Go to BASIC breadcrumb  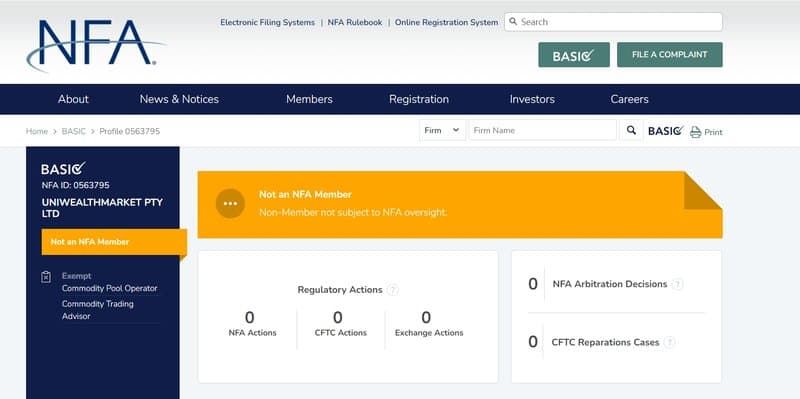click(73, 131)
